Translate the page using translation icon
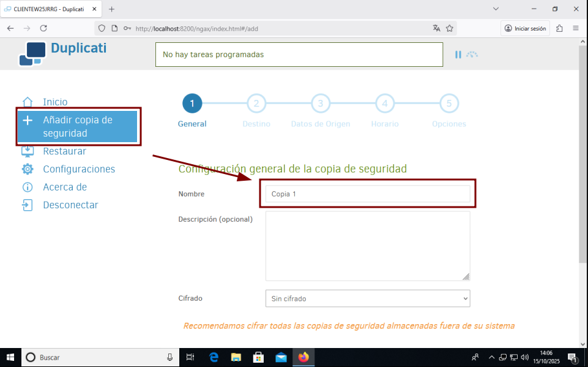This screenshot has height=367, width=588. (436, 28)
